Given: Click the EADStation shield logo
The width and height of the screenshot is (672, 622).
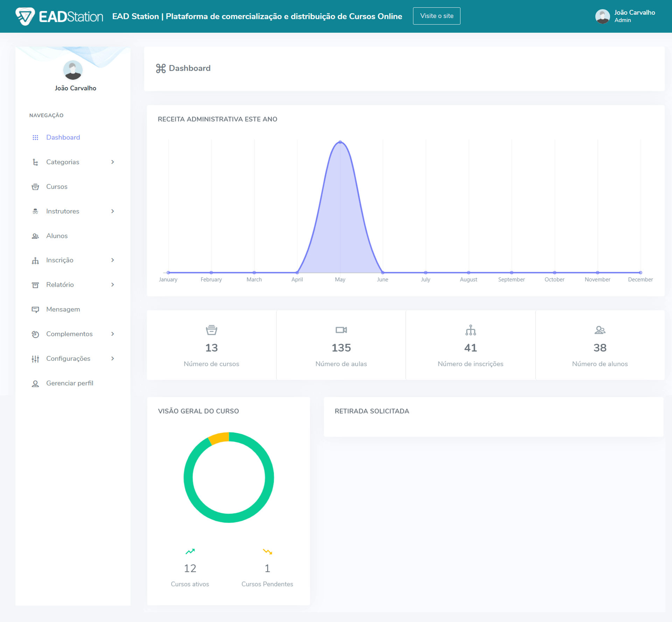Looking at the screenshot, I should coord(25,16).
